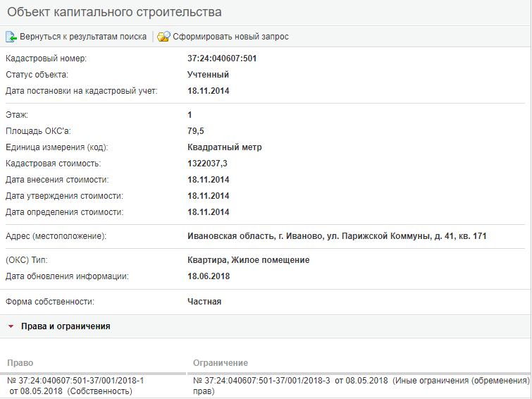Click the 'Объект капитального строительства' page heading

(114, 13)
